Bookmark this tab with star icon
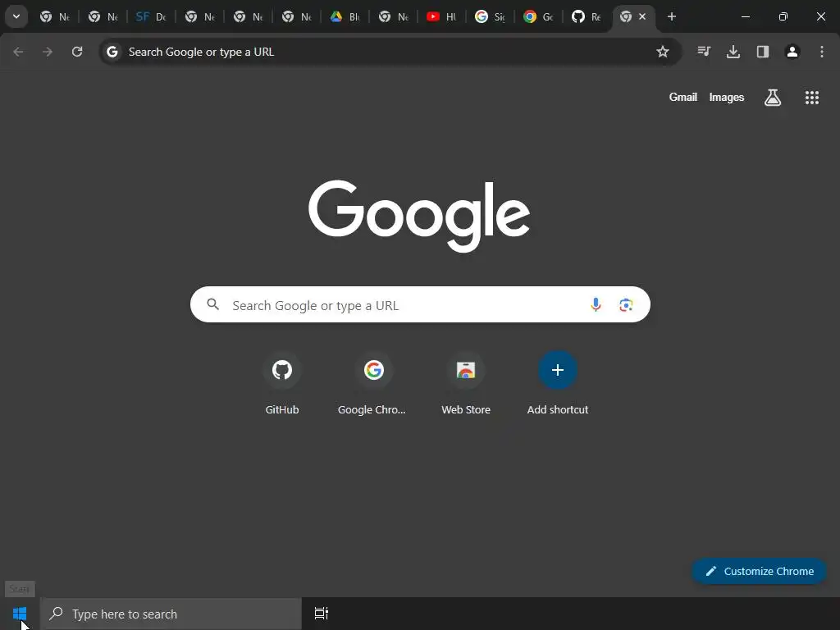840x630 pixels. pos(663,52)
